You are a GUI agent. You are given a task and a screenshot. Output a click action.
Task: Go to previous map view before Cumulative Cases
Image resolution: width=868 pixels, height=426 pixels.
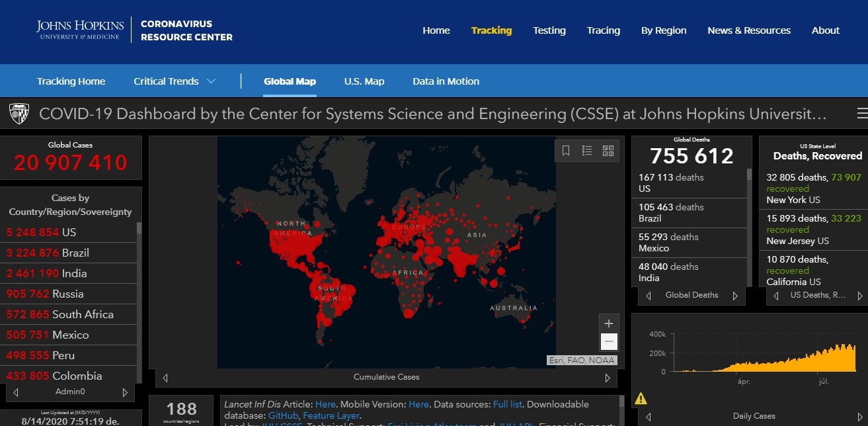165,378
